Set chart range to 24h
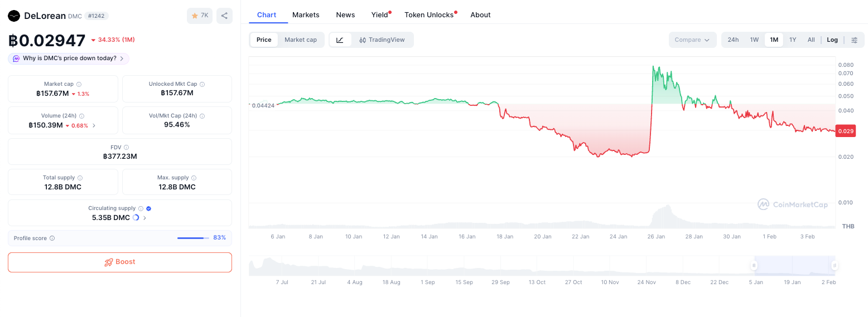868x317 pixels. click(x=733, y=40)
